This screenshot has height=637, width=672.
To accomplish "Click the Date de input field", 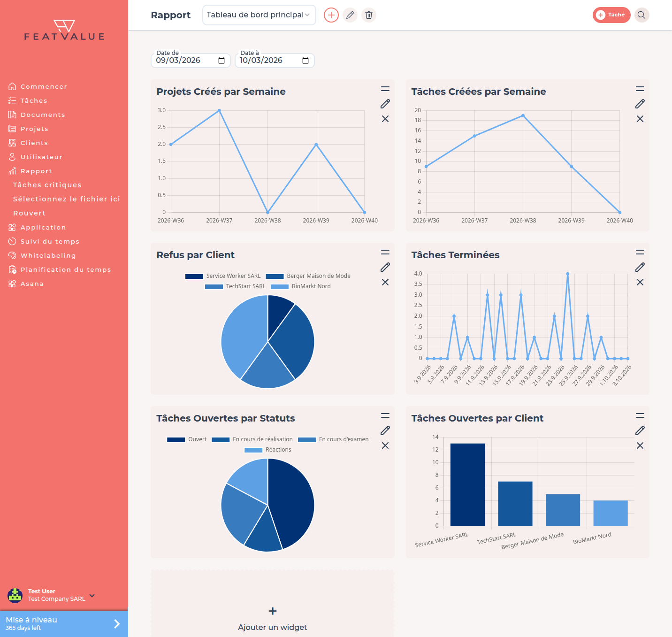I will [x=191, y=61].
